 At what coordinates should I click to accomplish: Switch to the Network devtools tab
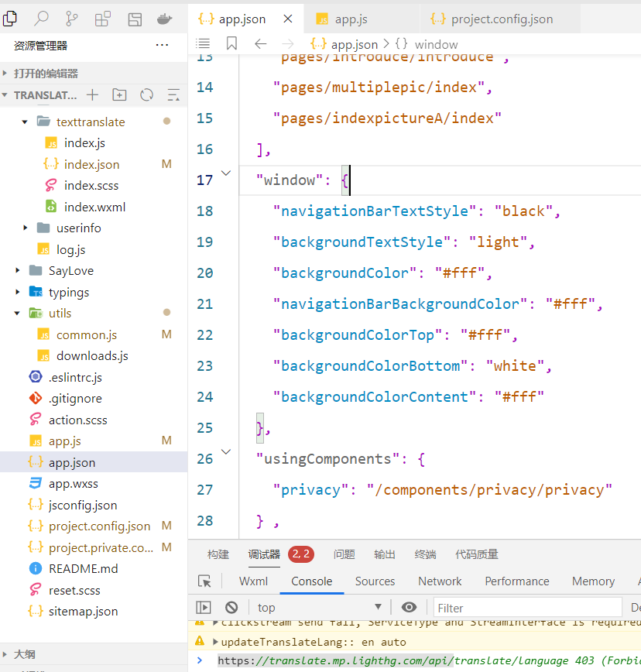440,581
